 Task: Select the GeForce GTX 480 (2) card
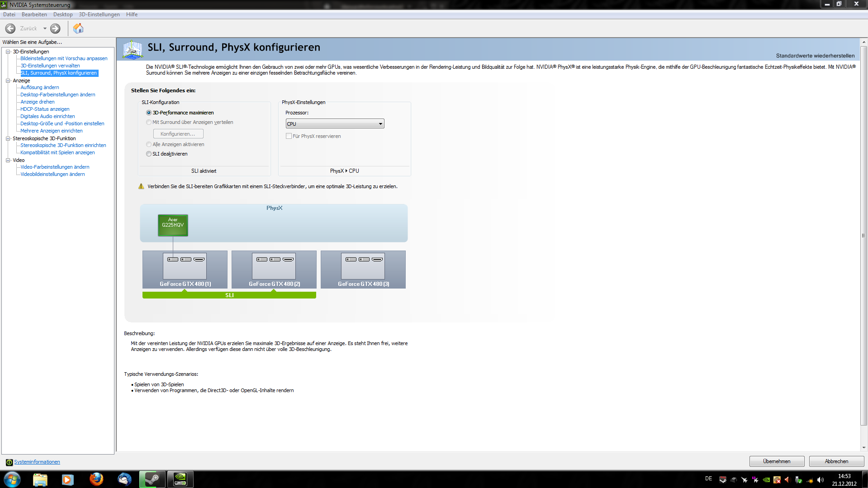pos(274,270)
